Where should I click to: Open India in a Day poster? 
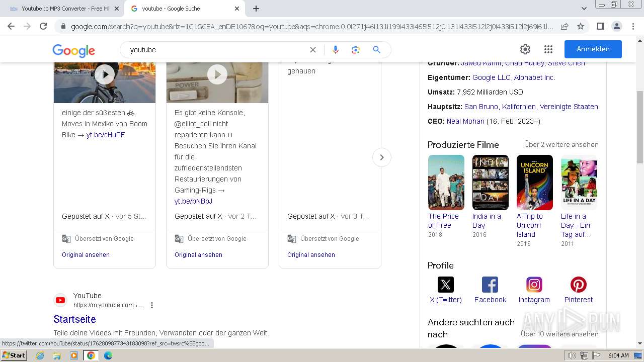click(491, 182)
